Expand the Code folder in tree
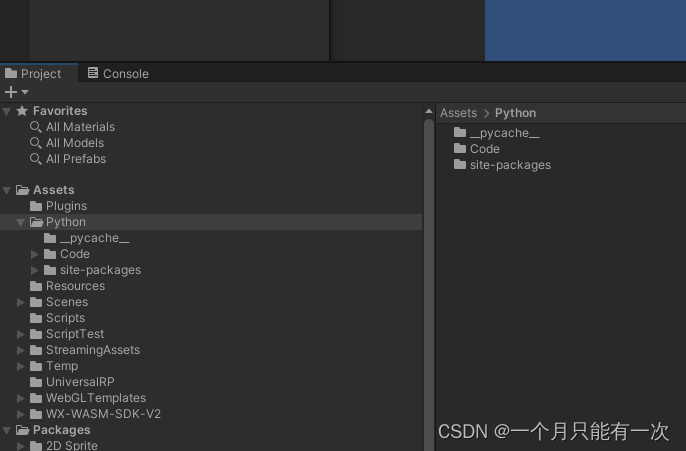Screen dimensions: 686x451 pos(35,254)
